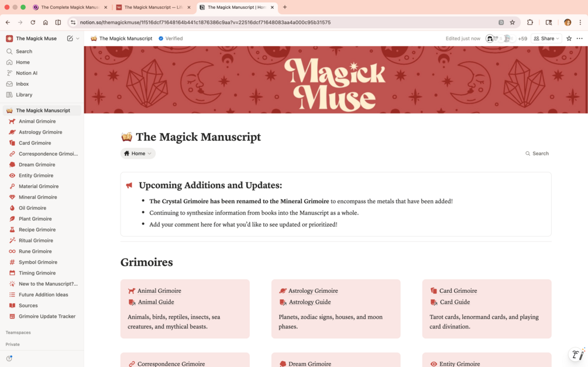This screenshot has height=367, width=588.
Task: Click the help icon at the sidebar bottom
Action: click(9, 358)
